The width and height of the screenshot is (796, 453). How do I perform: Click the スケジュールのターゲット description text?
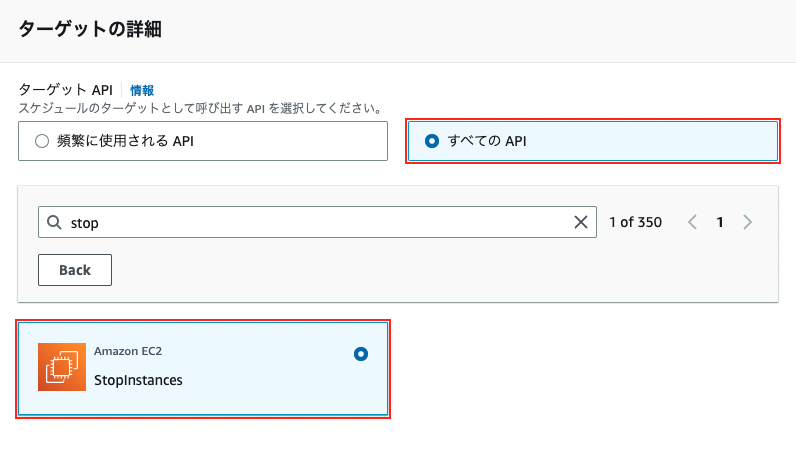click(x=200, y=108)
